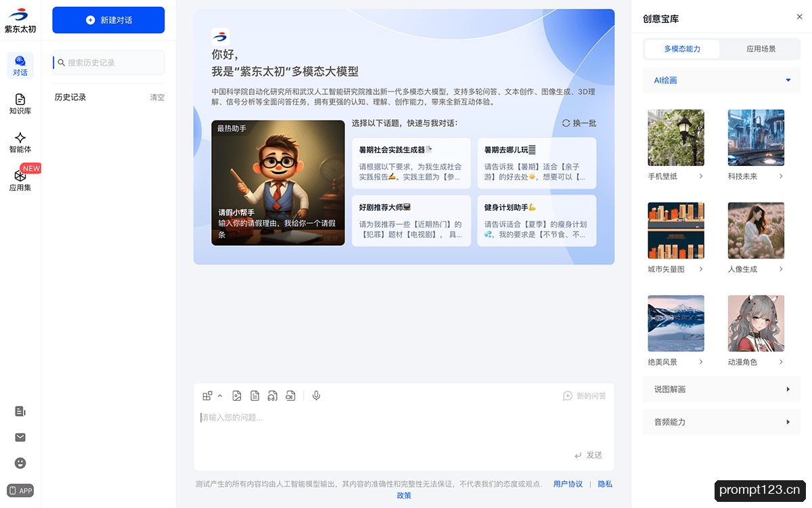Click the video upload icon in input toolbar
Screen dimensions: 812x508
pos(290,396)
